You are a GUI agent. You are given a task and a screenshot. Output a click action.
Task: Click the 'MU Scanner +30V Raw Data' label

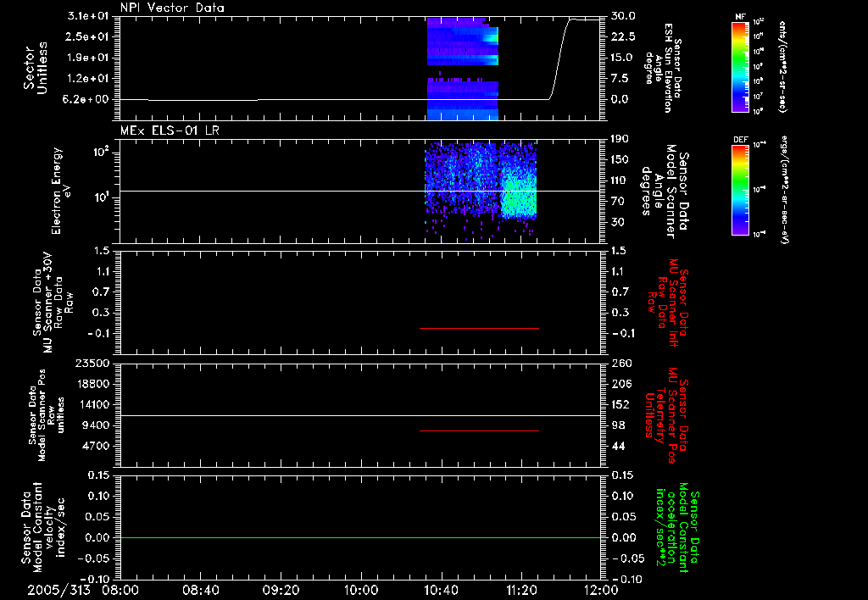pyautogui.click(x=53, y=303)
